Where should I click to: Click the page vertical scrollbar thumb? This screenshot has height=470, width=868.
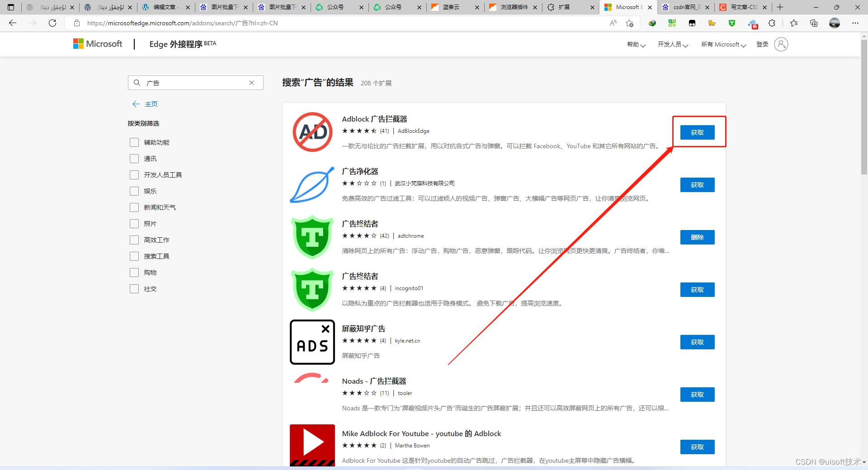(864, 107)
